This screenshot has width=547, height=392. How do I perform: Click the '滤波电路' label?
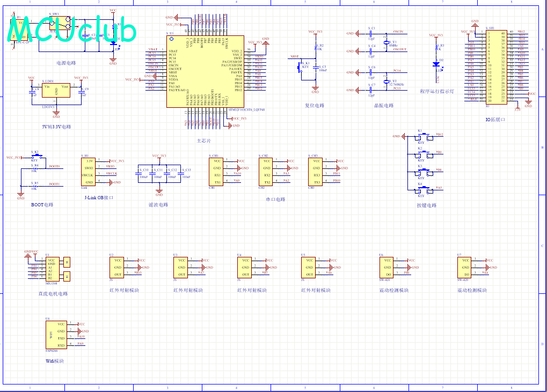158,205
